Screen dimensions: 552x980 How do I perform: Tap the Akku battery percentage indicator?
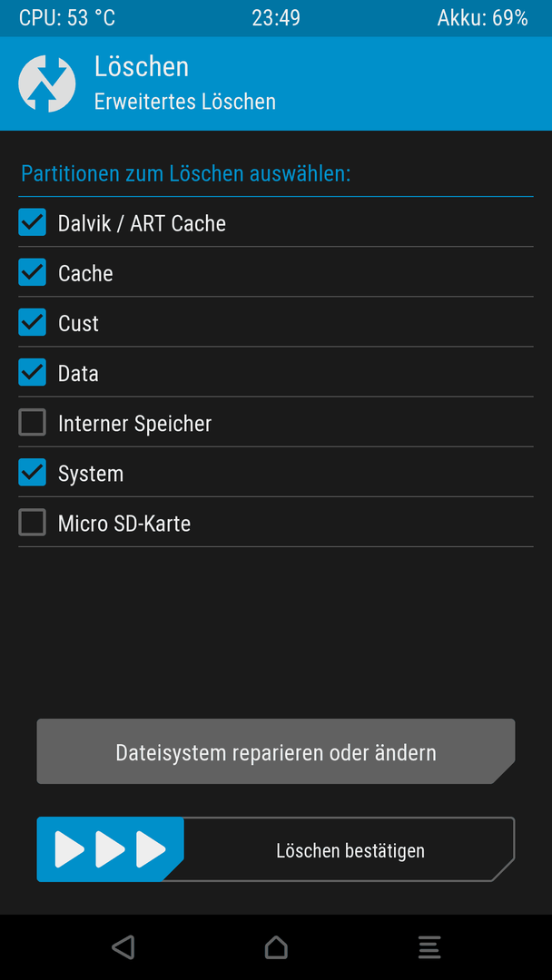click(x=483, y=18)
